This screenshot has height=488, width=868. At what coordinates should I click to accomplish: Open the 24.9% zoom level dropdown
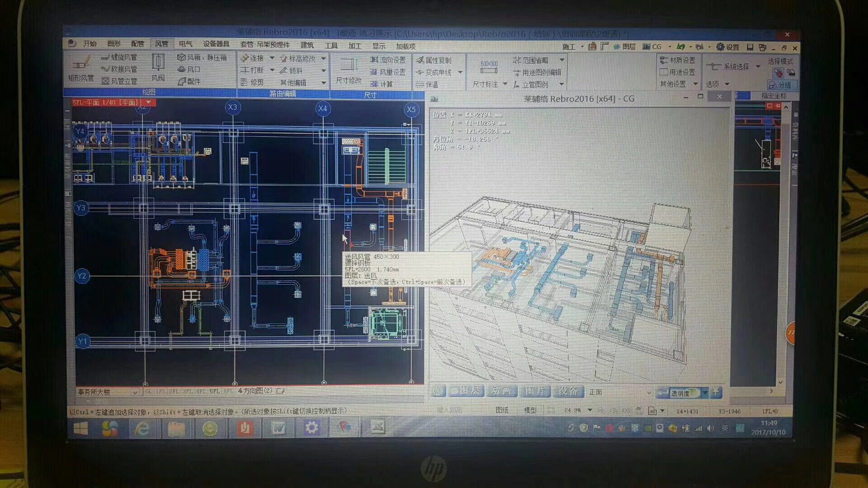tap(590, 410)
